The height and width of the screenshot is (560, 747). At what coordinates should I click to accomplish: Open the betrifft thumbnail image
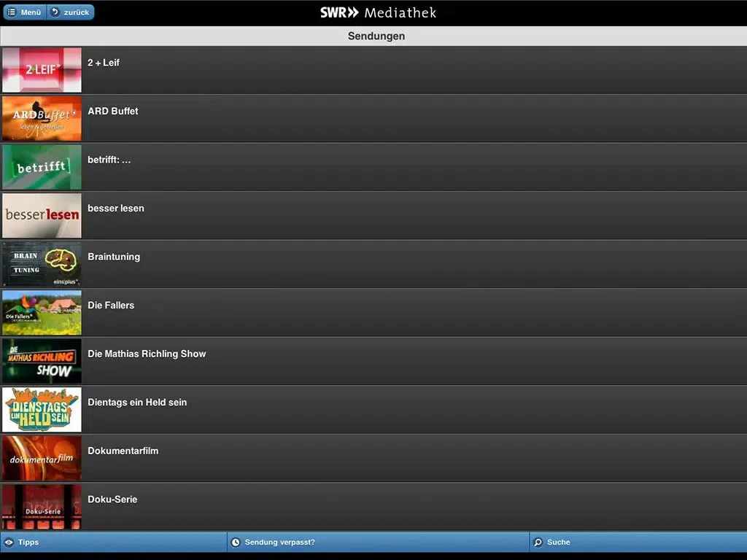click(42, 167)
